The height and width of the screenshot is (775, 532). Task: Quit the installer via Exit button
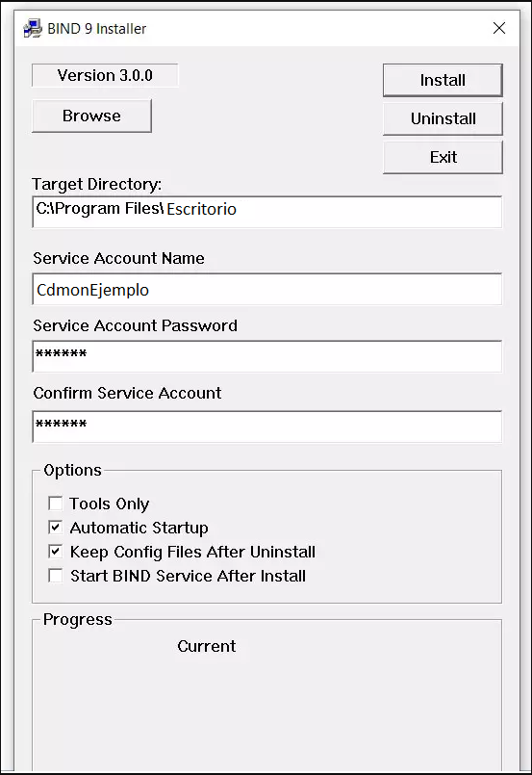[443, 157]
